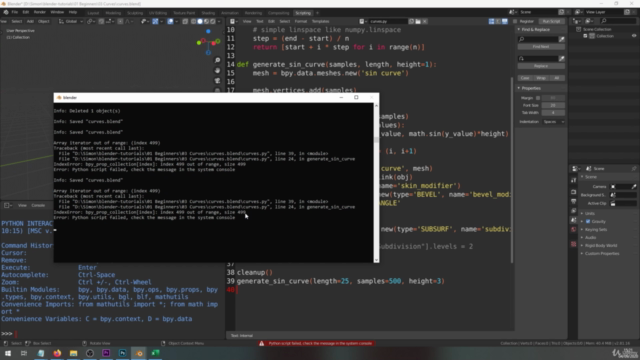The height and width of the screenshot is (360, 640).
Task: Toggle the Register checkbox
Action: pos(516,21)
